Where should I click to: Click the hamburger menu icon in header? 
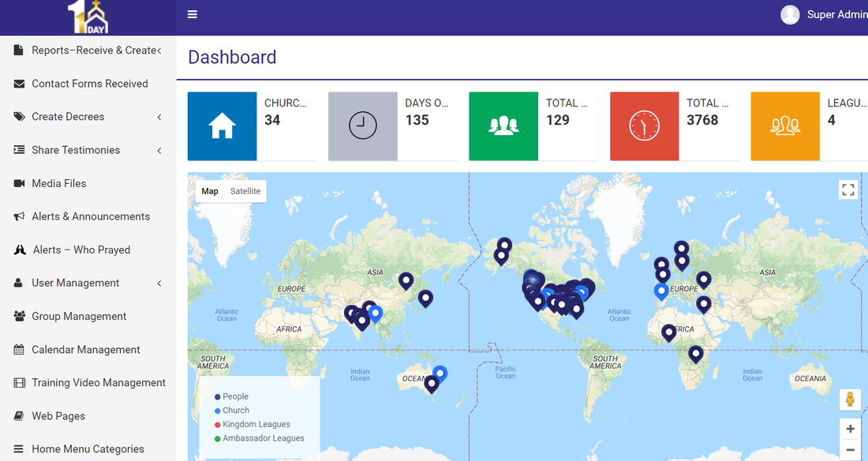193,14
